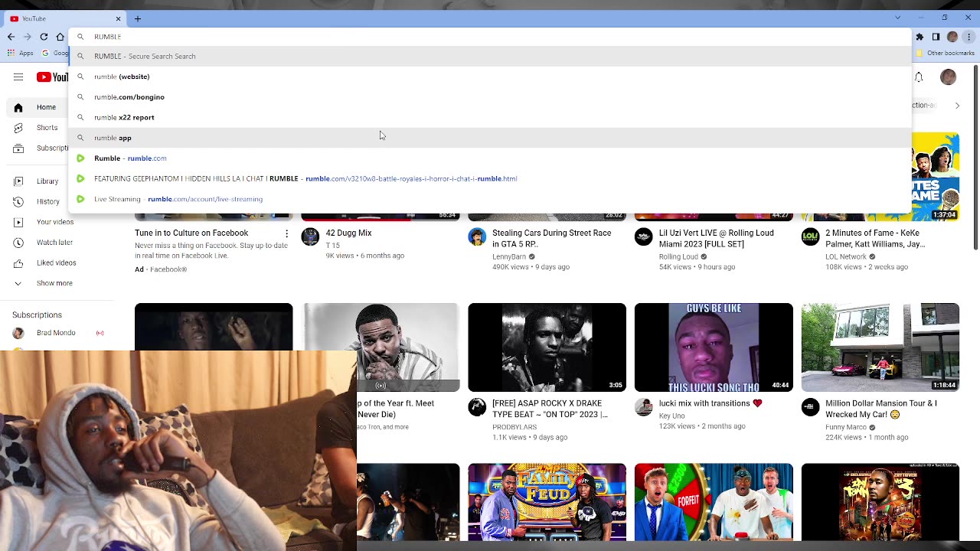This screenshot has width=980, height=551.
Task: Expand Show more in the sidebar
Action: pyautogui.click(x=44, y=283)
